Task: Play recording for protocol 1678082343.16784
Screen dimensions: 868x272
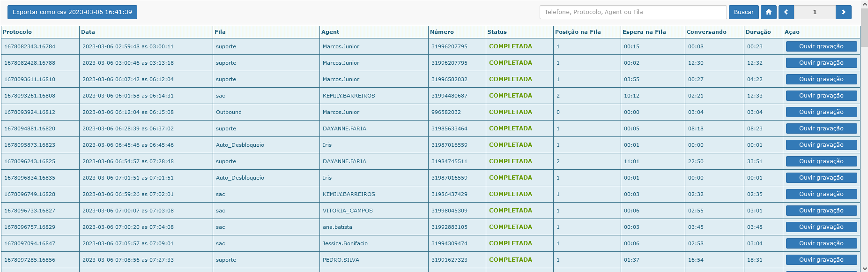Action: (x=821, y=46)
